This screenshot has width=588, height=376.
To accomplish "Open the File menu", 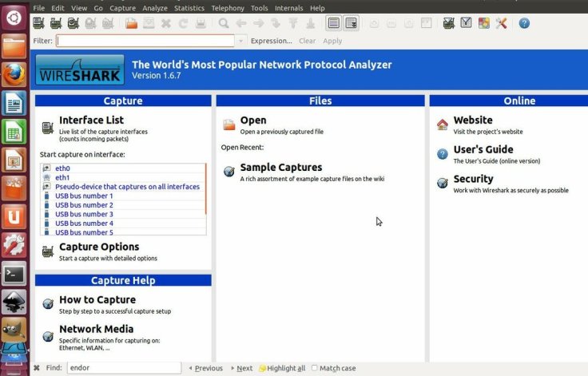I will point(38,8).
